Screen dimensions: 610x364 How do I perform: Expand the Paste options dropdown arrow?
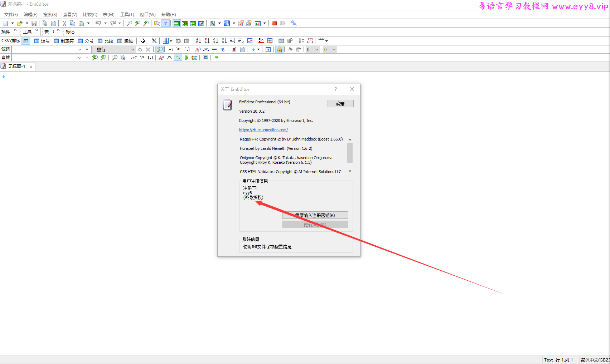[x=88, y=23]
